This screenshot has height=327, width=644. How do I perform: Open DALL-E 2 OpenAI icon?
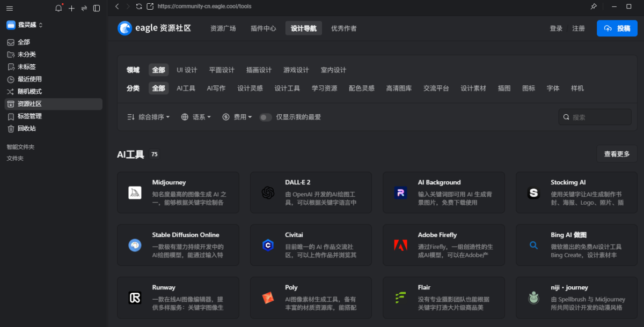[268, 192]
